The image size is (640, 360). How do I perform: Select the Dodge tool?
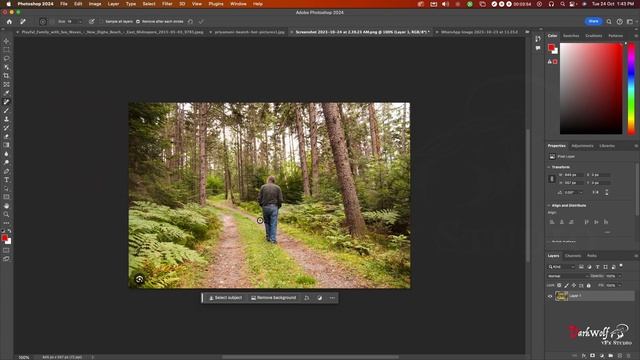[x=6, y=162]
